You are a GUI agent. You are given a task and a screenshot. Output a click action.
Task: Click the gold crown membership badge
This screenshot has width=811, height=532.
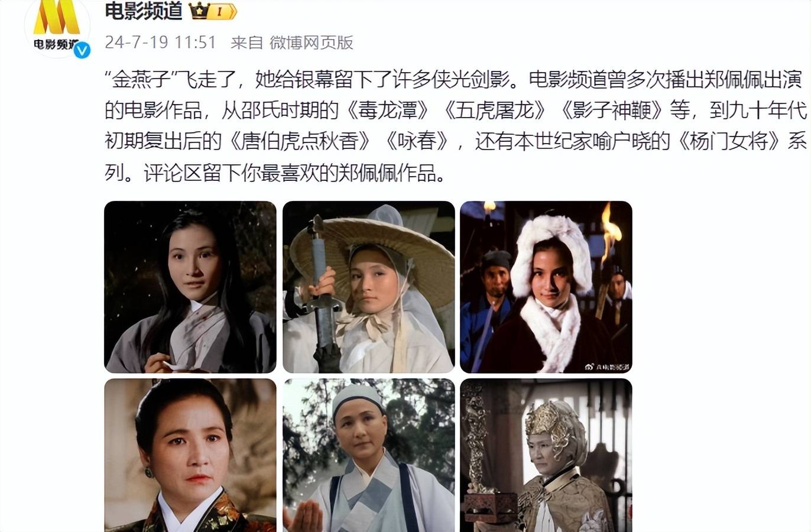point(213,11)
